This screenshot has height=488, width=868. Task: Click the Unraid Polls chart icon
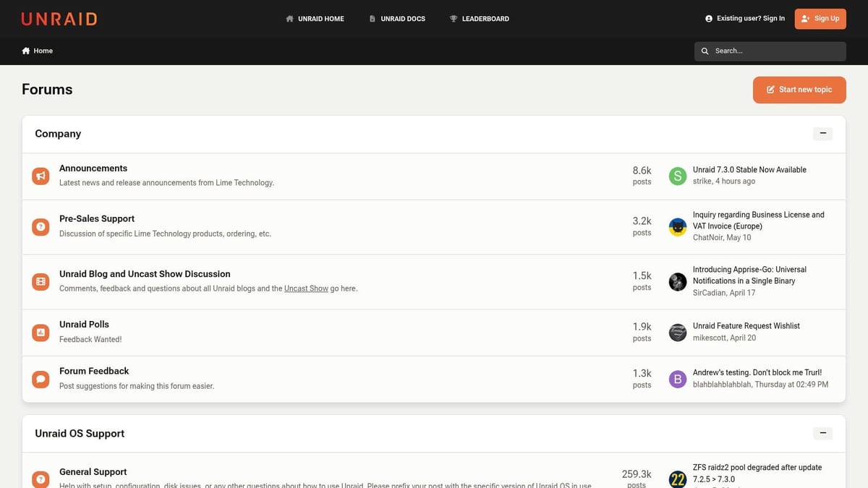pos(41,333)
